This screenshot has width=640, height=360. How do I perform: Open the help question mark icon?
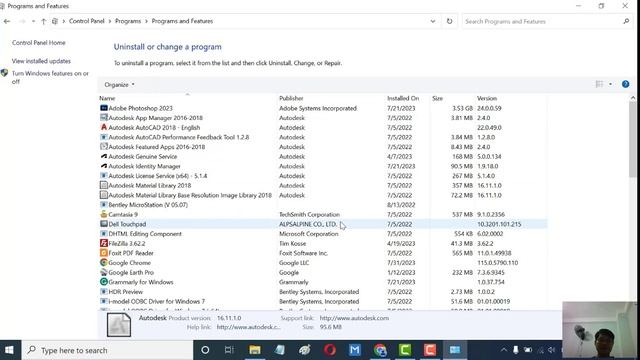625,84
